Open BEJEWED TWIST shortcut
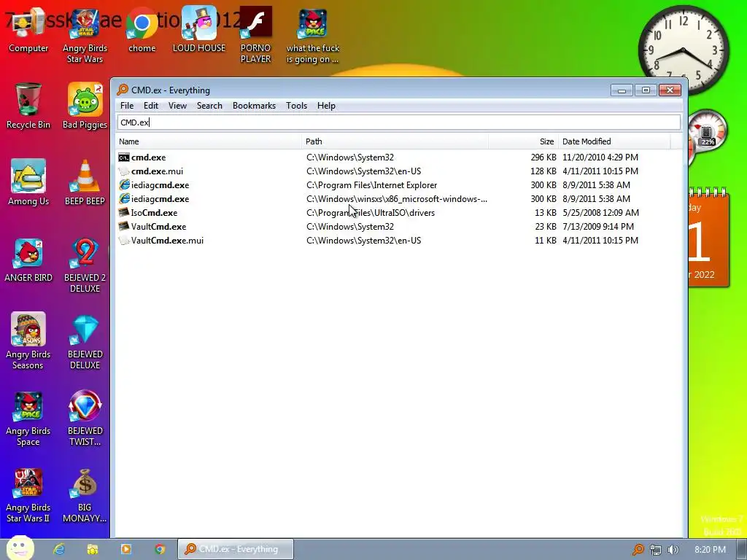This screenshot has width=747, height=560. [x=85, y=418]
